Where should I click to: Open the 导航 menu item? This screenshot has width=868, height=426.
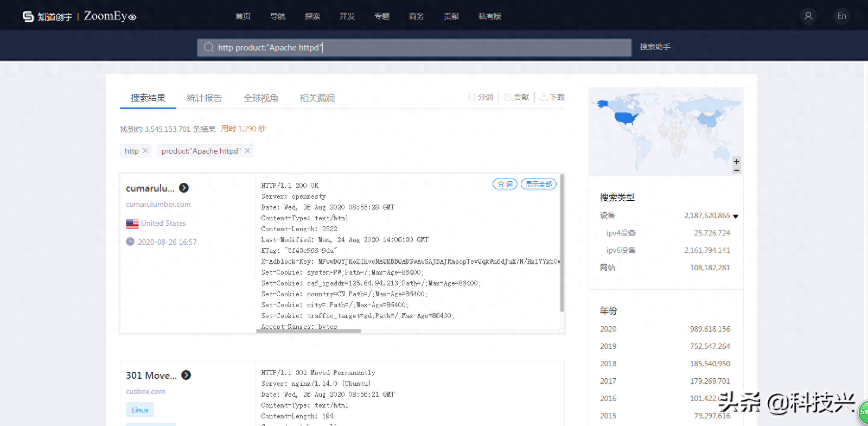tap(278, 16)
